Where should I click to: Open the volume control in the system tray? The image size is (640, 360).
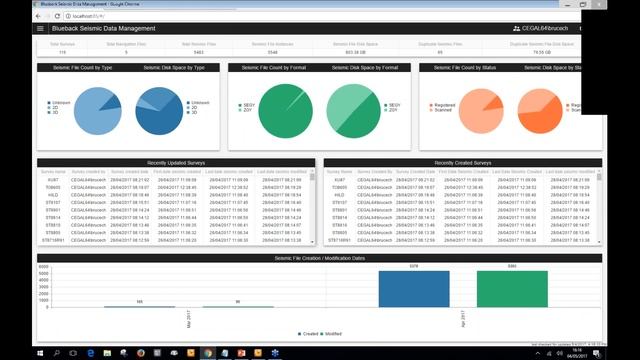click(560, 353)
